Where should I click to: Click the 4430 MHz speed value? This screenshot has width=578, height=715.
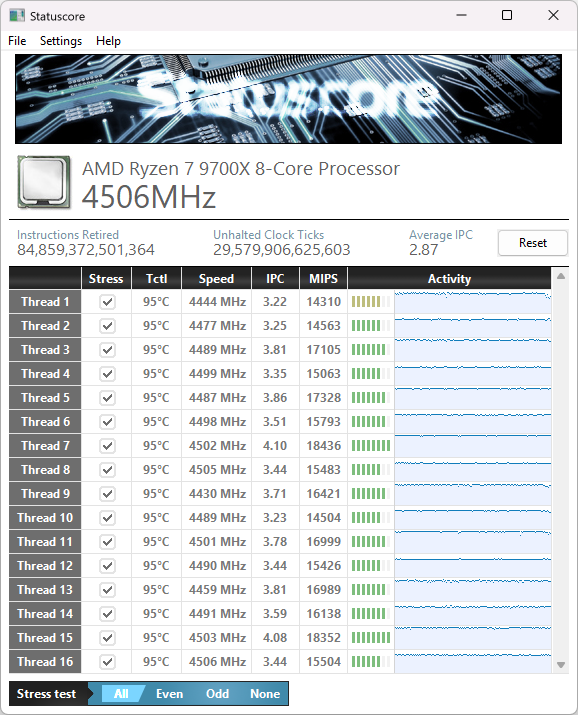pyautogui.click(x=217, y=494)
